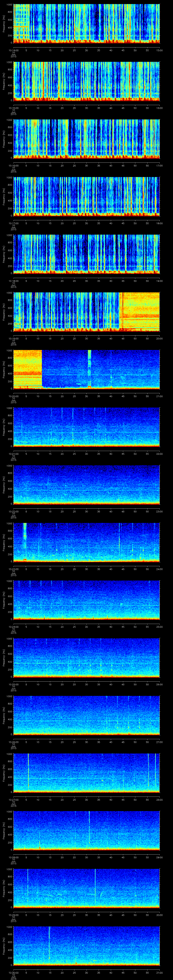Click the 10:20:00 start time label
The height and width of the screenshot is (980, 173).
click(x=14, y=396)
